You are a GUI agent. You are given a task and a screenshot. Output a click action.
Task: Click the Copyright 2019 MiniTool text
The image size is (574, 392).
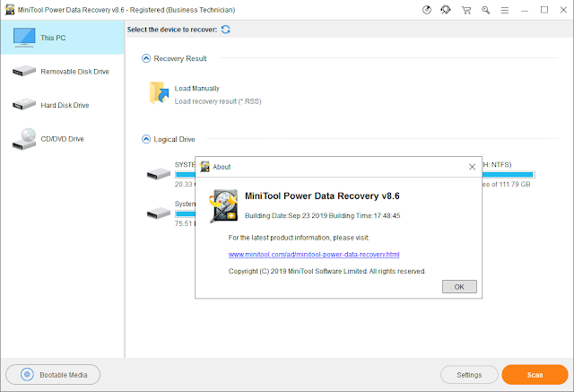[326, 271]
